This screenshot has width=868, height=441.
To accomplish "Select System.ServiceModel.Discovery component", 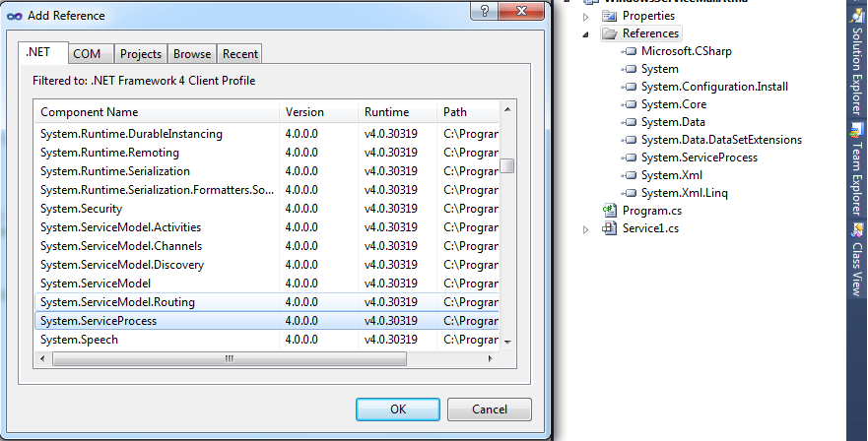I will (266, 265).
